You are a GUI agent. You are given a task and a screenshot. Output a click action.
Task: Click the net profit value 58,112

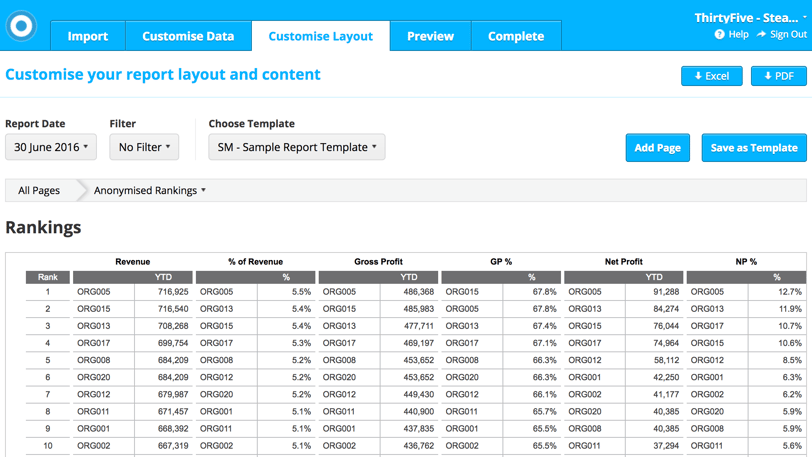[x=666, y=360]
